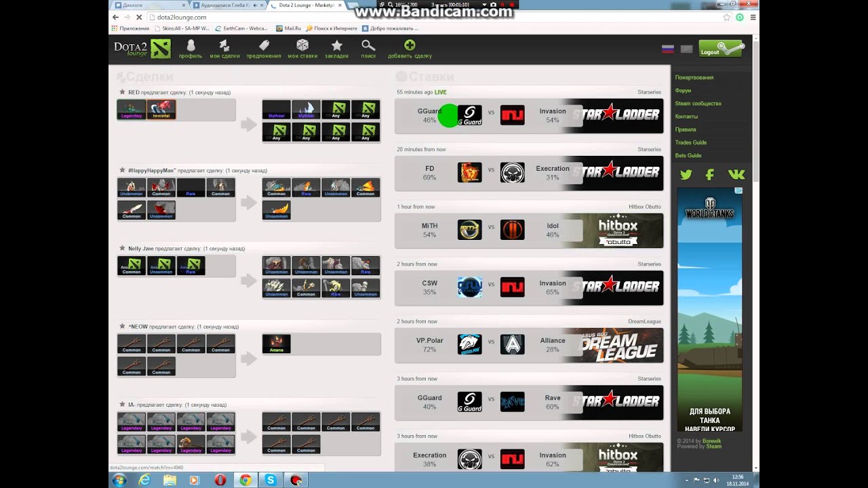Open Chrome taskbar icon
The image size is (868, 488).
(245, 480)
